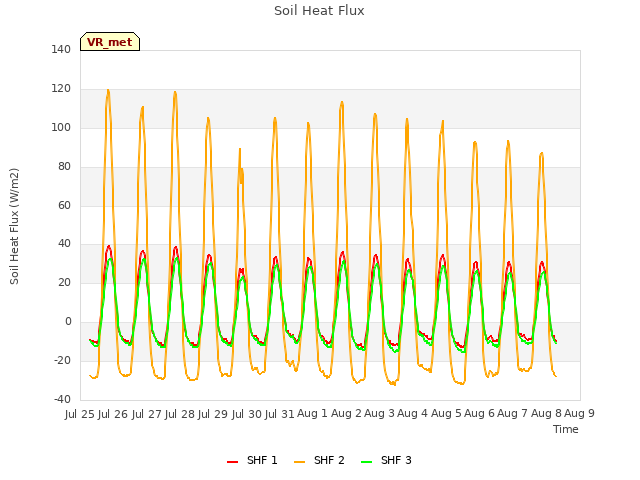Click the 140 y-axis label
Image resolution: width=640 pixels, height=480 pixels.
click(x=61, y=49)
